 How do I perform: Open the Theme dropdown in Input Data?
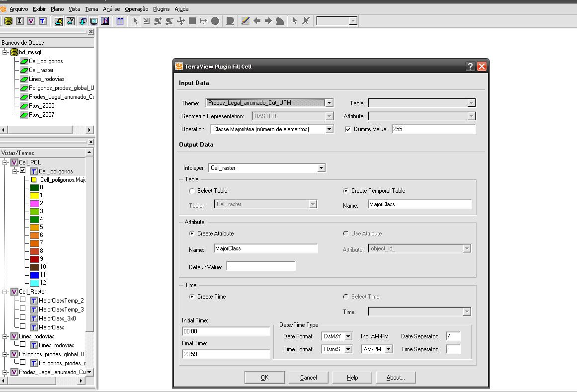[x=329, y=103]
